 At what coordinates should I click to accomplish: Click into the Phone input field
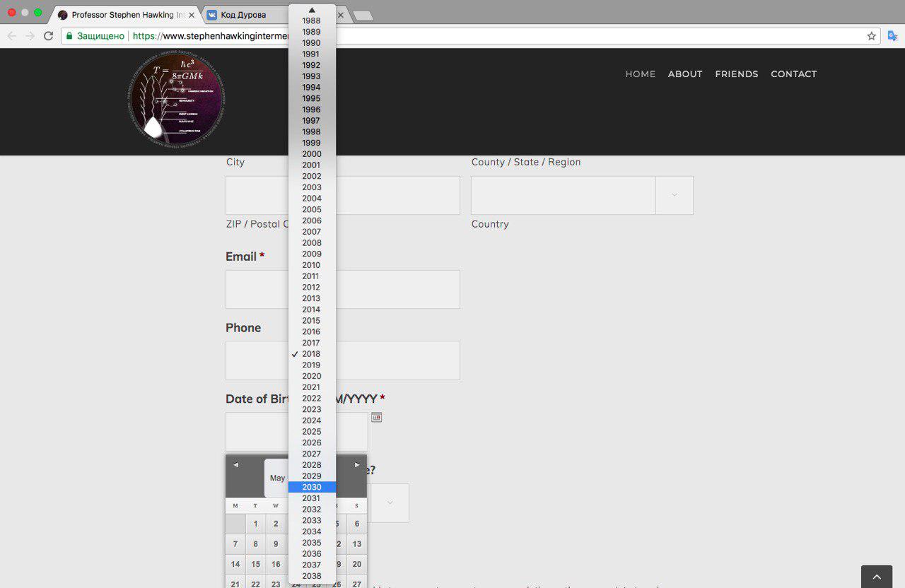click(x=343, y=360)
